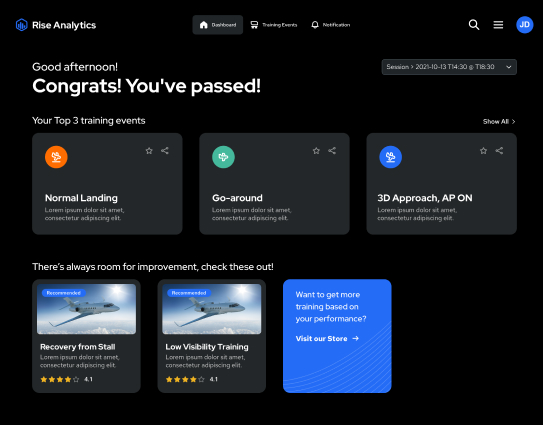Open the Recovery from Stall aircraft thumbnail
The width and height of the screenshot is (543, 425).
pos(87,309)
